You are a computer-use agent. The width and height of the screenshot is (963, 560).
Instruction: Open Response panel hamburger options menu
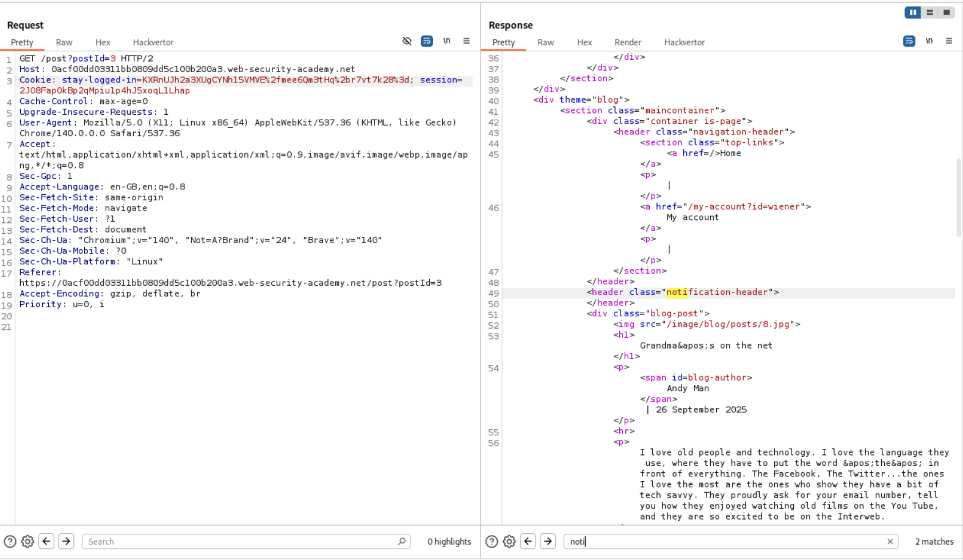[949, 41]
